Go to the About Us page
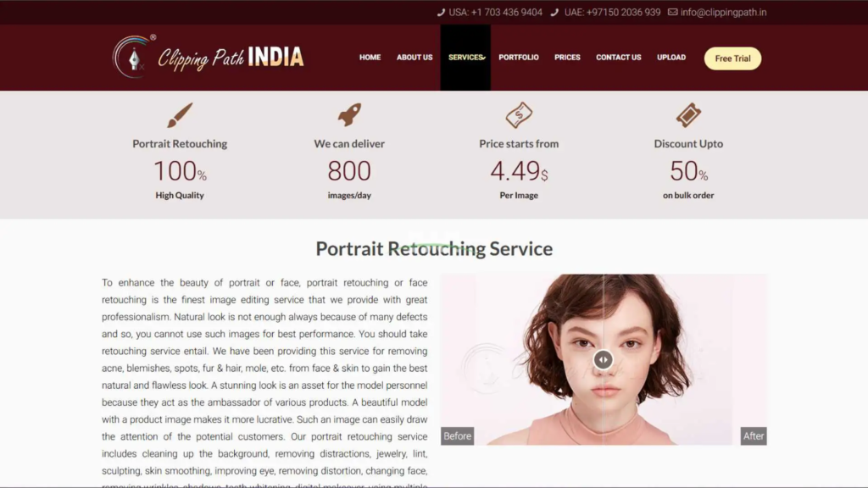Viewport: 868px width, 488px height. [415, 58]
